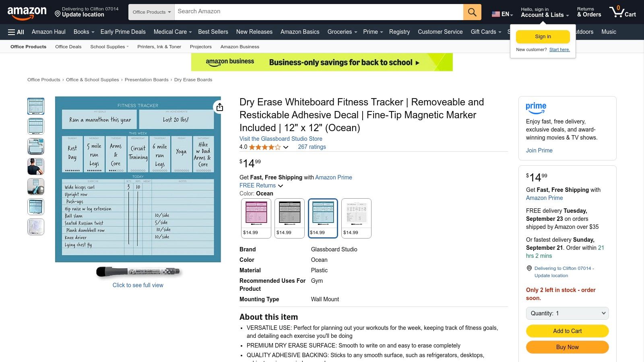Open the All hamburger menu
The width and height of the screenshot is (644, 362).
click(x=15, y=32)
